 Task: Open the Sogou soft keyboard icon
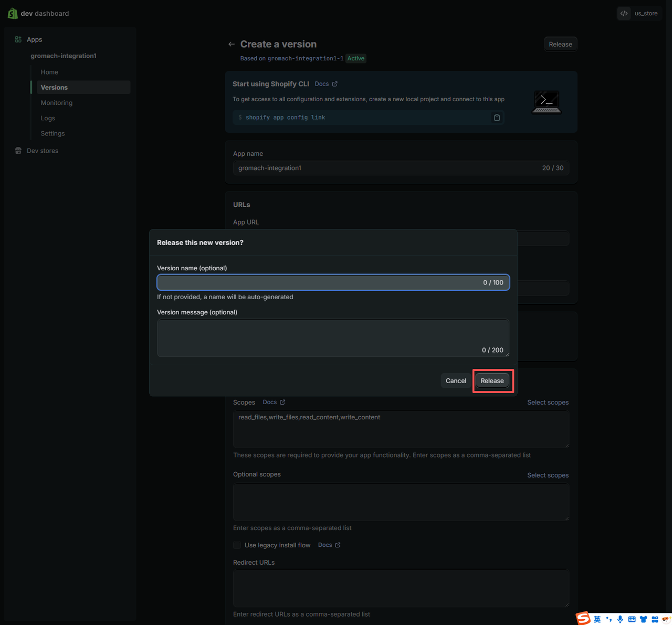[632, 619]
